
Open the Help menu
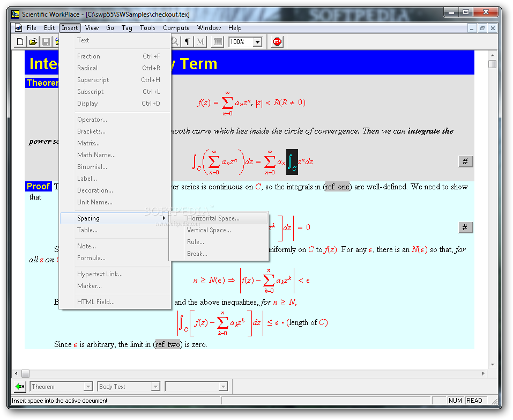coord(235,28)
